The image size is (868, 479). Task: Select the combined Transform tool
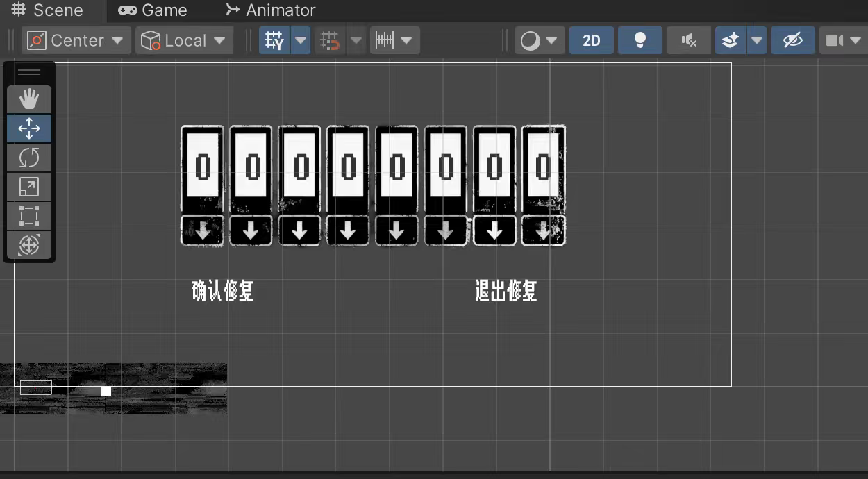tap(29, 245)
